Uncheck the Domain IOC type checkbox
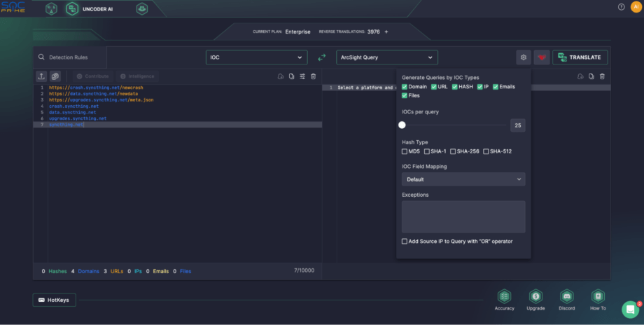644x325 pixels. [405, 87]
